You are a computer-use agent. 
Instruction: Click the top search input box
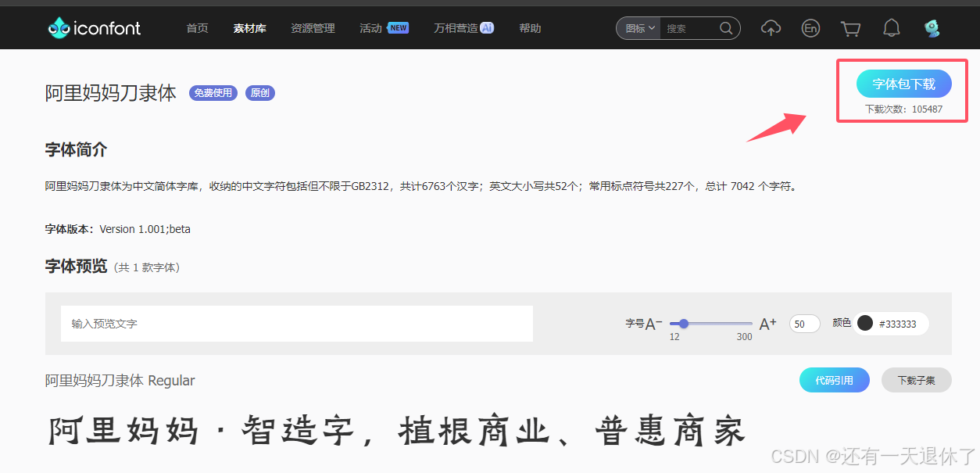[688, 28]
